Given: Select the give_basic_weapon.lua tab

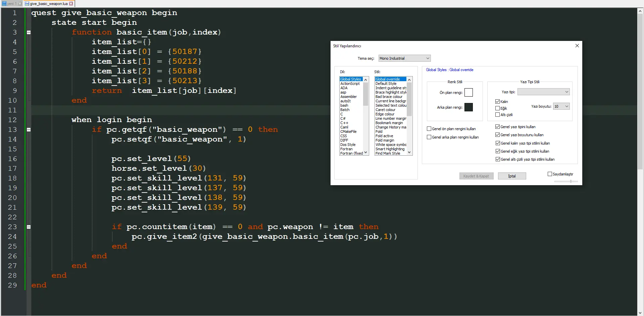Looking at the screenshot, I should (49, 4).
